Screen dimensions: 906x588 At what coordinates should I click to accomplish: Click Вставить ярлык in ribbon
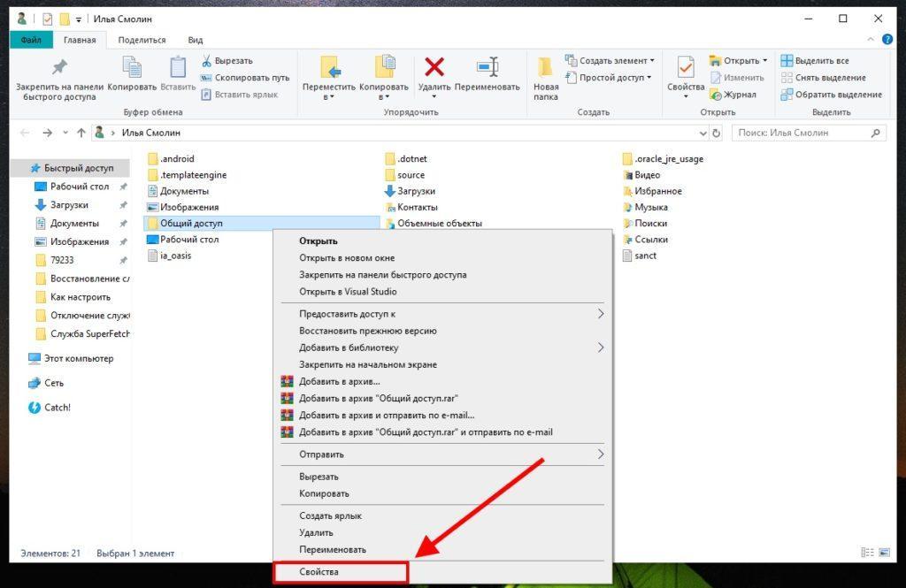pos(239,94)
